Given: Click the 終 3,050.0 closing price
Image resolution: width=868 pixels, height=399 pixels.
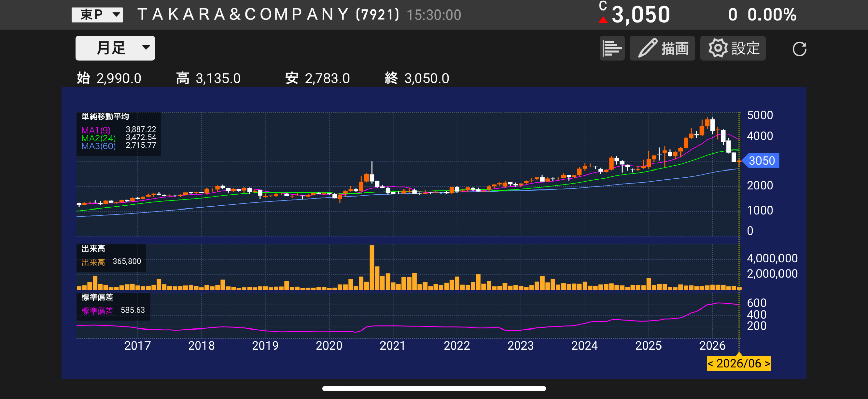Looking at the screenshot, I should 417,78.
